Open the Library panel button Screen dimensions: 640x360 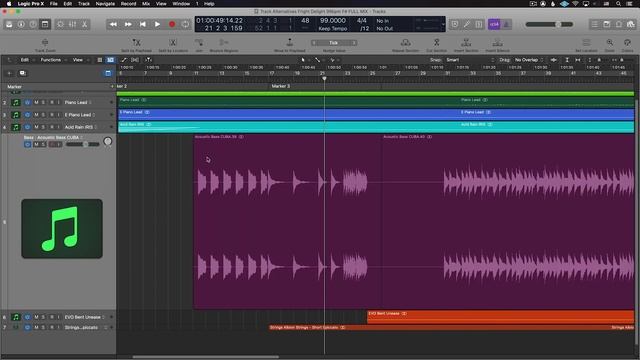pyautogui.click(x=9, y=24)
